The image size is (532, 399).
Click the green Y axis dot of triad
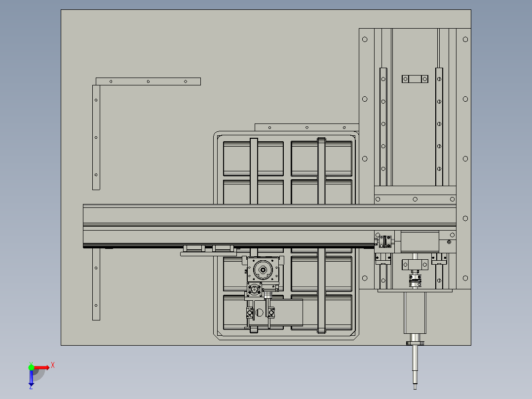tap(31, 367)
